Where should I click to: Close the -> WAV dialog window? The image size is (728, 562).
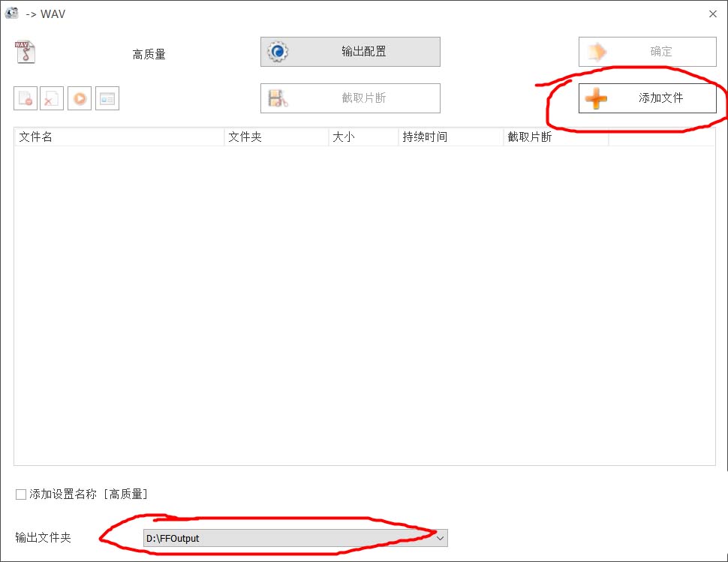713,14
